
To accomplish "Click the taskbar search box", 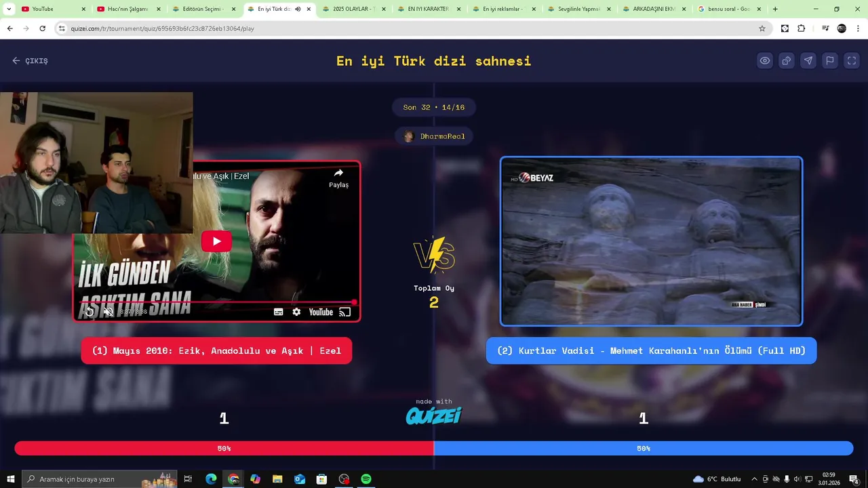I will (x=100, y=479).
